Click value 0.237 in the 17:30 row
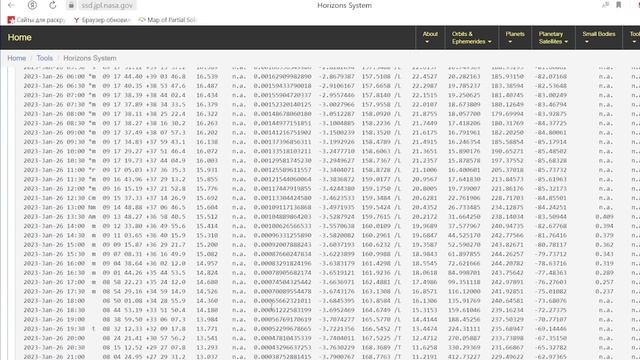 (x=604, y=291)
